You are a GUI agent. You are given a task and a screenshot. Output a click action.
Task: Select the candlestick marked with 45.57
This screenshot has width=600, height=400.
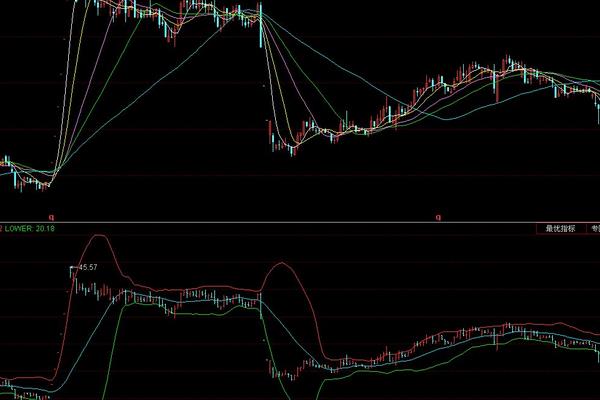point(72,274)
